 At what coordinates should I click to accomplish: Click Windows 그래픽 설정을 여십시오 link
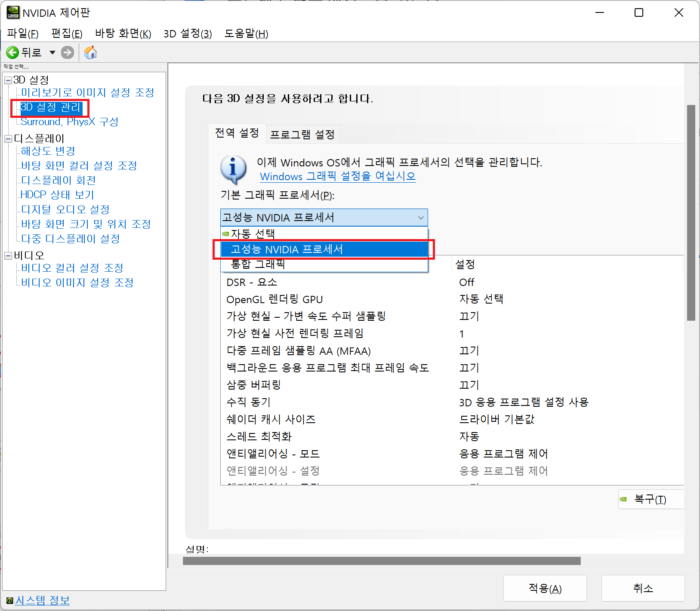coord(338,176)
